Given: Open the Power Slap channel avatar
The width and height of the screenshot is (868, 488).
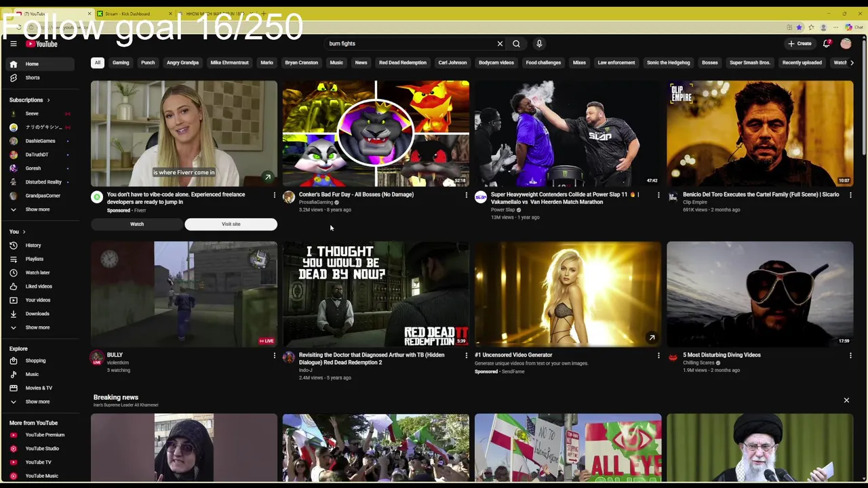Looking at the screenshot, I should click(481, 197).
